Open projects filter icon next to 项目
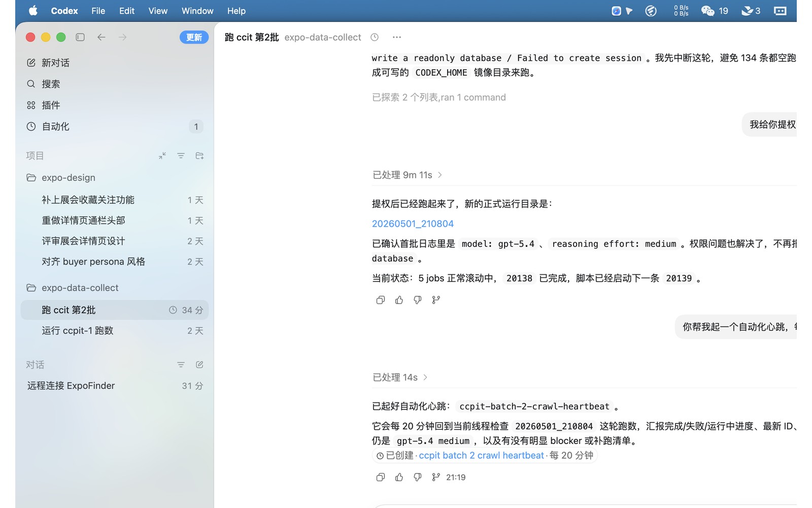Viewport: 812px width, 508px height. 181,156
